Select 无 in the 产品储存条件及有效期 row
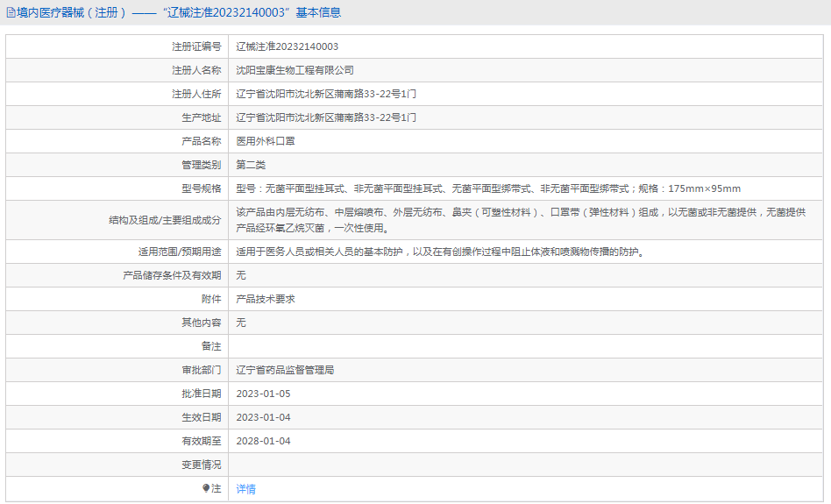Screen dimensions: 831x504 pyautogui.click(x=240, y=275)
